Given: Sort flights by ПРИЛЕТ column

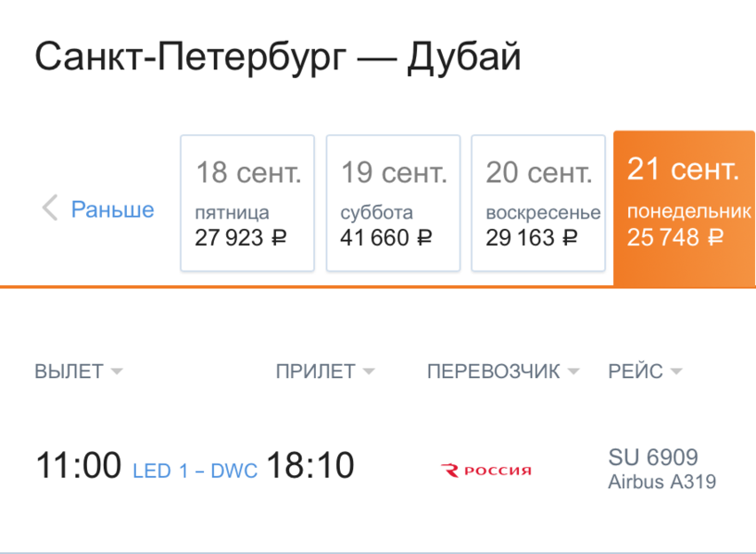Looking at the screenshot, I should 325,371.
